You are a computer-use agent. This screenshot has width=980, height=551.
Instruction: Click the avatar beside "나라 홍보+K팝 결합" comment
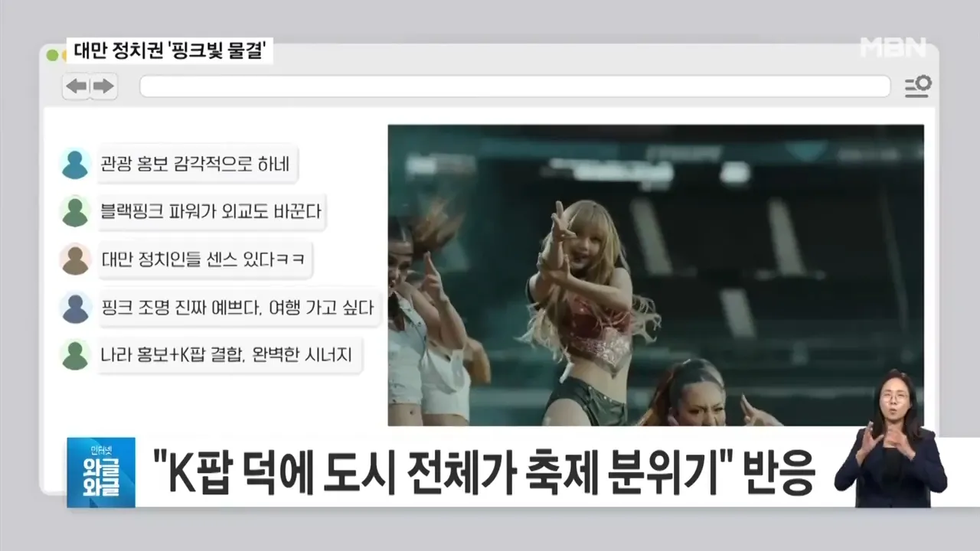(x=75, y=355)
